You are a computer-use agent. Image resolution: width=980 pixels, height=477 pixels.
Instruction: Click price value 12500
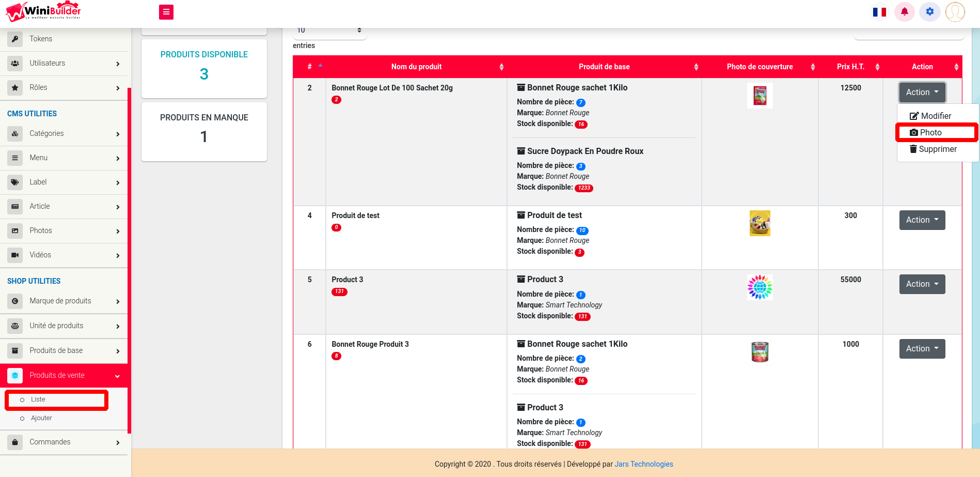[x=850, y=88]
